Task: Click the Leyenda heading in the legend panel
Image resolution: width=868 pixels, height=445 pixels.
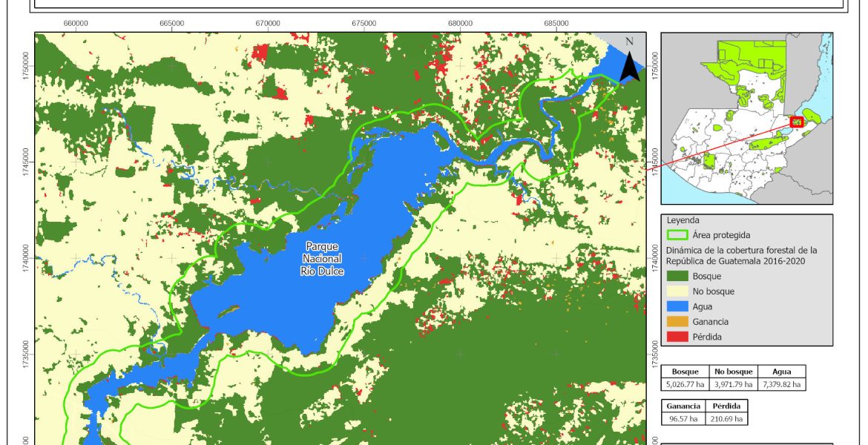Action: (x=685, y=220)
